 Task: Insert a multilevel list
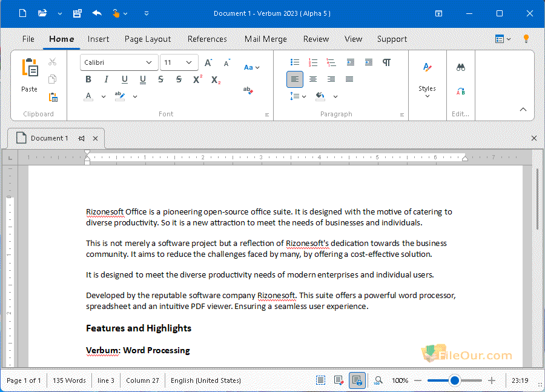point(331,62)
